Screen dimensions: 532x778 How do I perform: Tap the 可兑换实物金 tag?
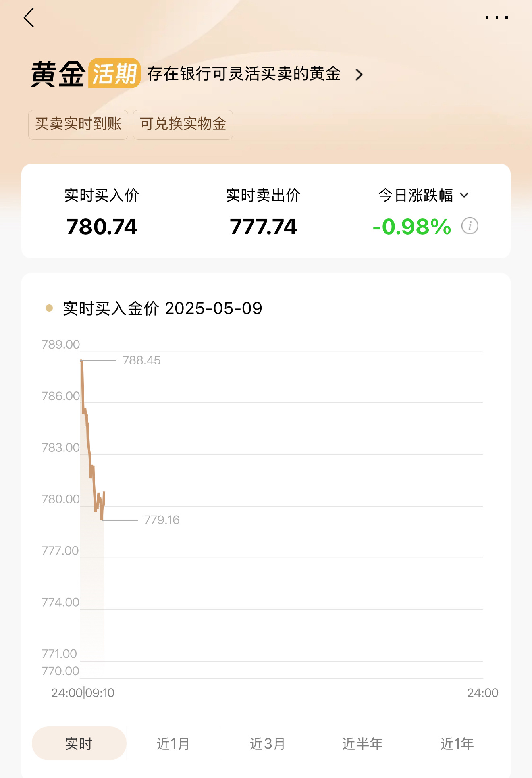[183, 125]
